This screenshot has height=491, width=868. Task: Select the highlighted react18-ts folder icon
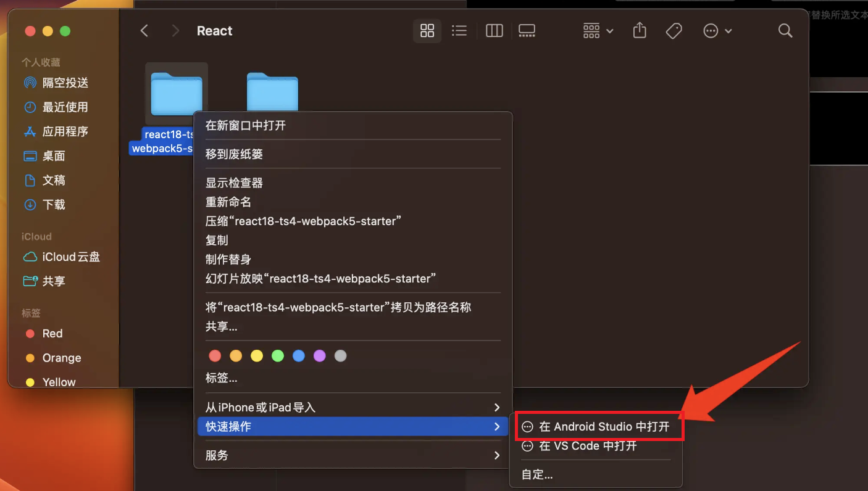(x=177, y=94)
